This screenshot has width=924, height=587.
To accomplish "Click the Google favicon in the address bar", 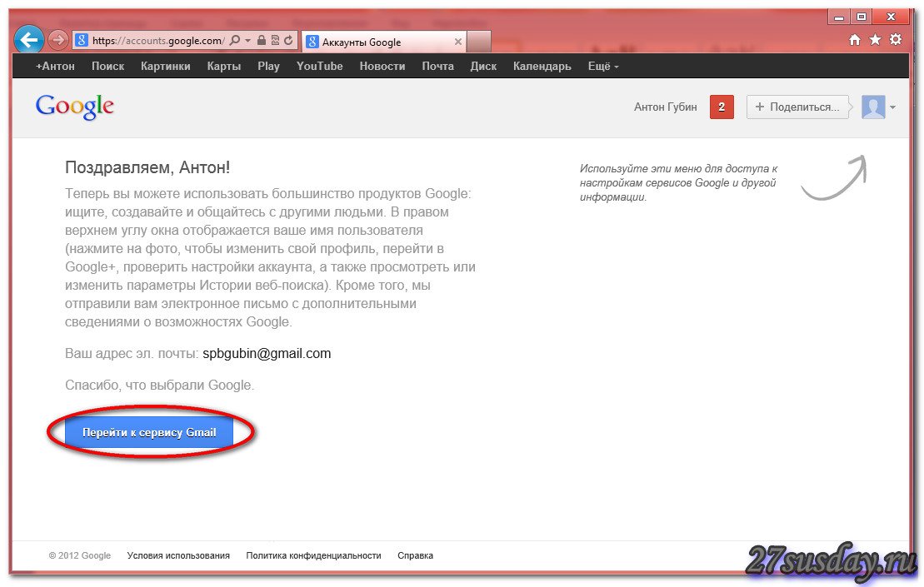I will pyautogui.click(x=82, y=40).
